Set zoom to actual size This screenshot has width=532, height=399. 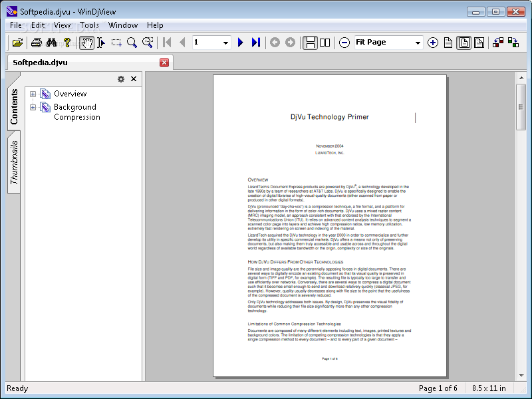point(448,43)
